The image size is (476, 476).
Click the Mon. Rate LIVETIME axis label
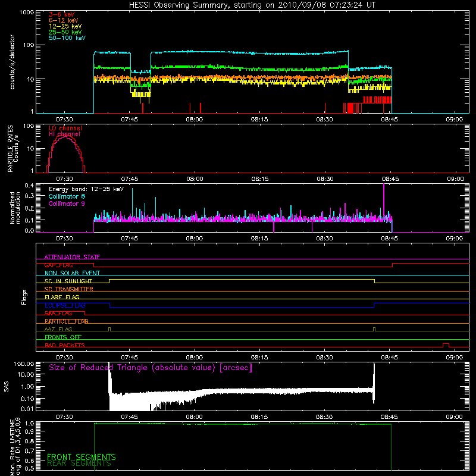(x=15, y=446)
